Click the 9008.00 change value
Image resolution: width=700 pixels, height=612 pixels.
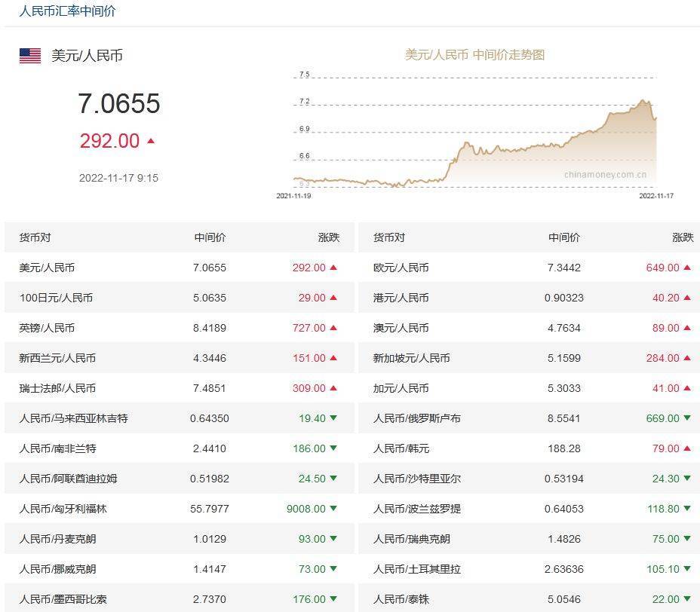coord(306,509)
